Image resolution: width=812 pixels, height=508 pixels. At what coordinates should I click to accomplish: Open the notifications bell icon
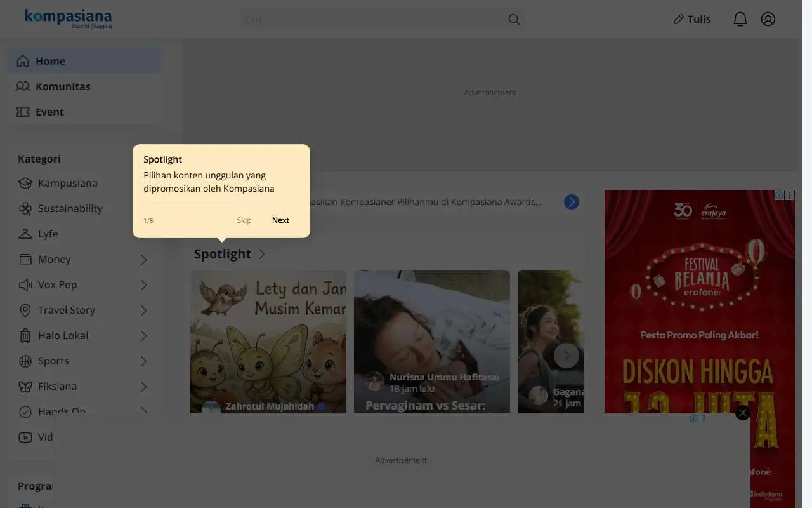point(740,19)
